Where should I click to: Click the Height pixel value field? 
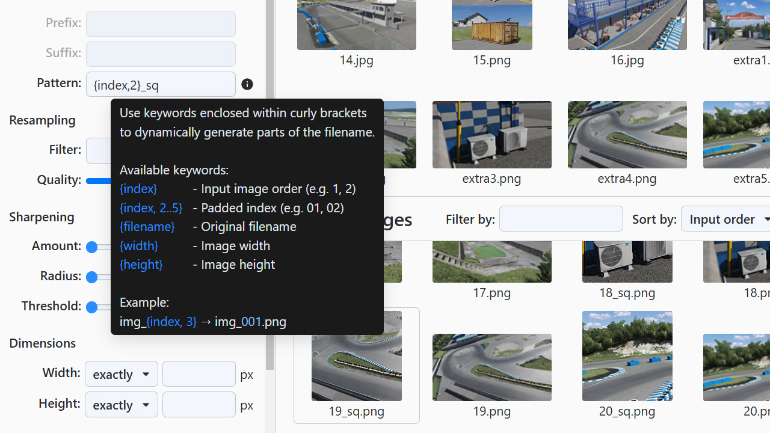tap(199, 405)
